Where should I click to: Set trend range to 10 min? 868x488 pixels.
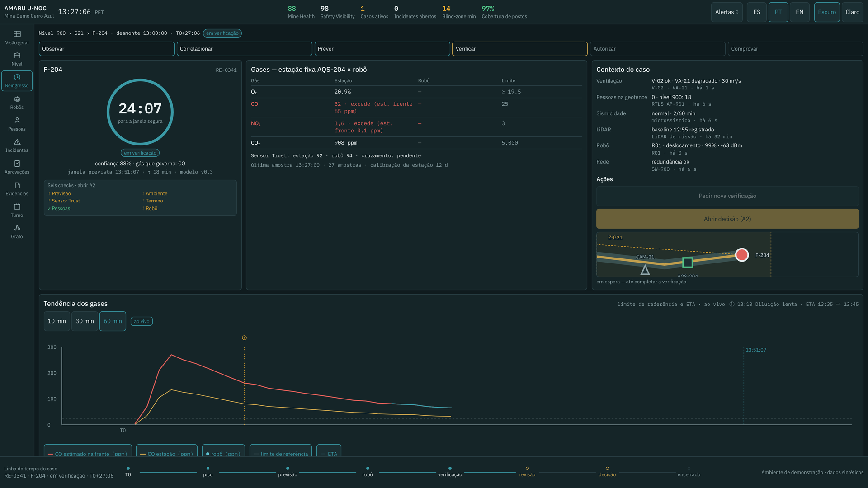pos(57,321)
